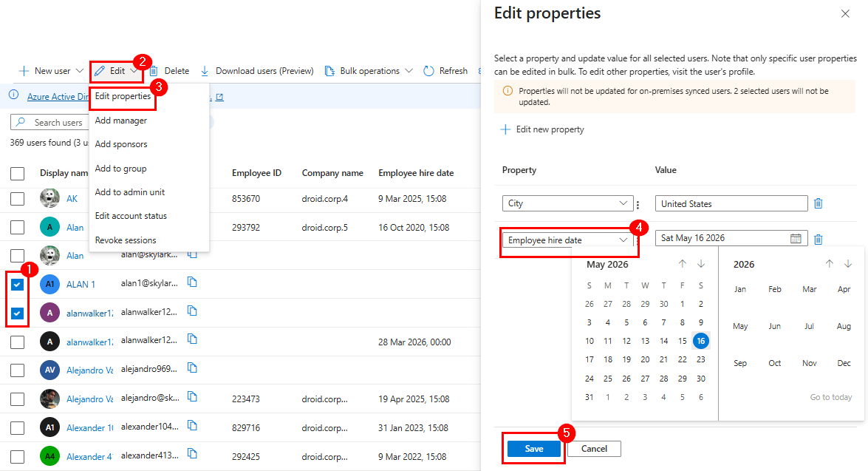
Task: Open the City property dropdown
Action: pyautogui.click(x=567, y=203)
